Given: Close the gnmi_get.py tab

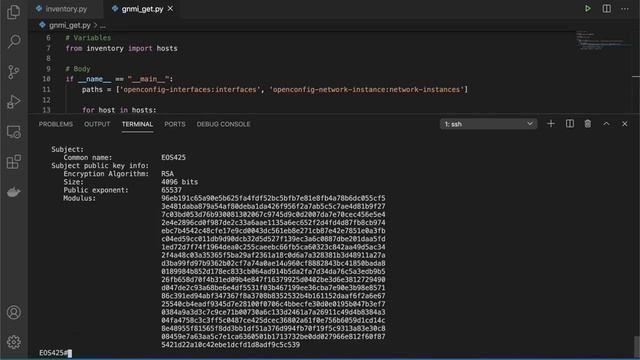Looking at the screenshot, I should (170, 9).
